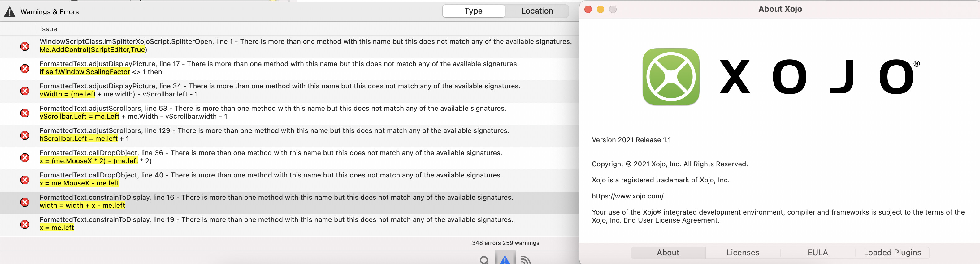This screenshot has height=264, width=980.
Task: Select the callDropObject line 40 error row
Action: coord(270,179)
